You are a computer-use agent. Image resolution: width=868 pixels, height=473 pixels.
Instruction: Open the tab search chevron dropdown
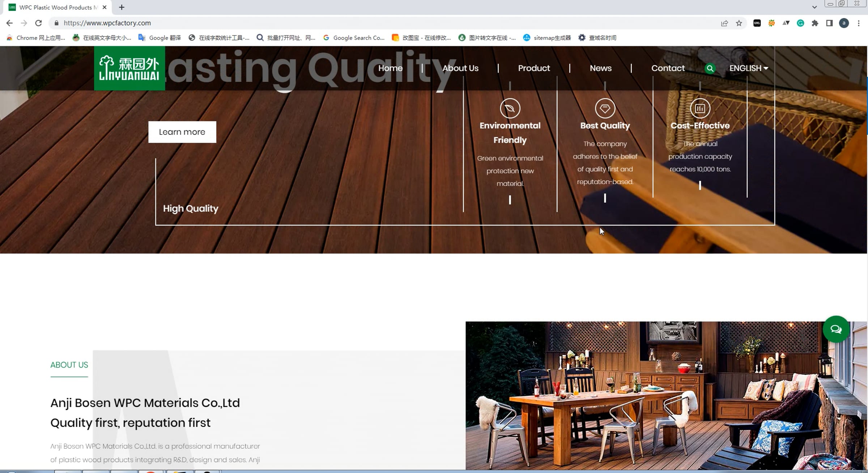(x=814, y=7)
